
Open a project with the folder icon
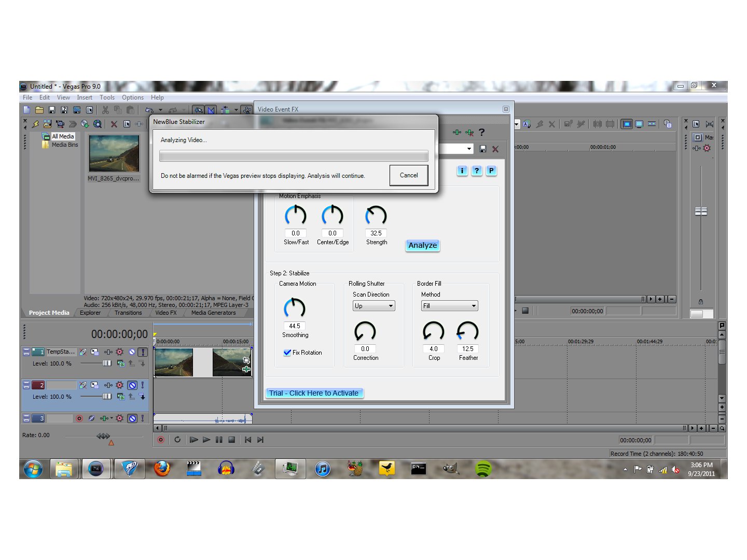pos(39,110)
